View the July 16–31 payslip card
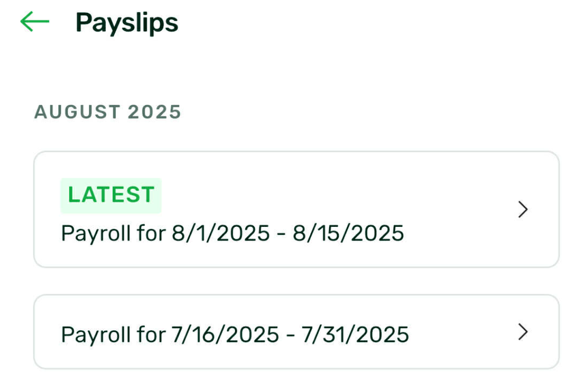This screenshot has height=373, width=588. pos(296,332)
